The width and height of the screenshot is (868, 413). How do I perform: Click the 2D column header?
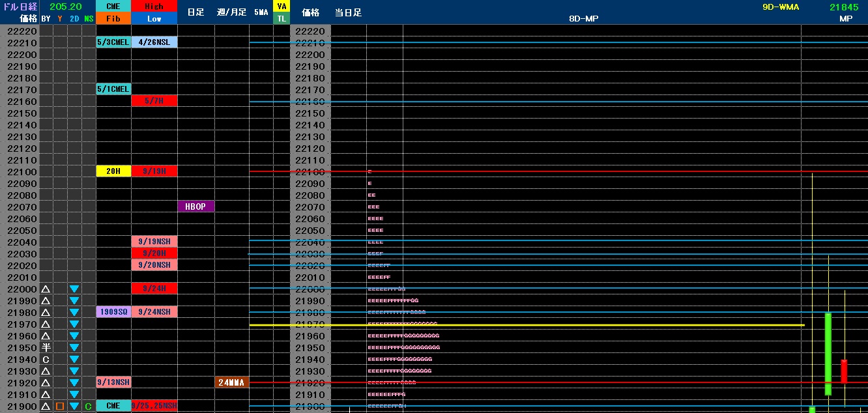74,19
